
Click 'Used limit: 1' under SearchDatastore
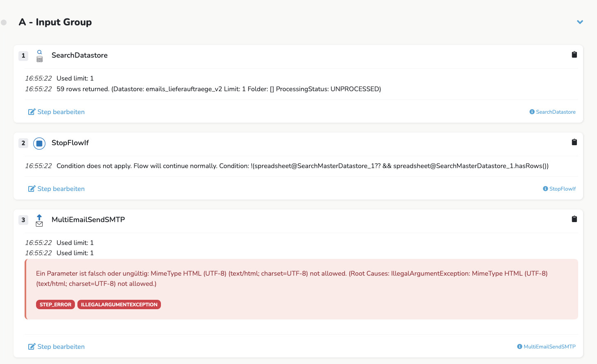tap(75, 79)
